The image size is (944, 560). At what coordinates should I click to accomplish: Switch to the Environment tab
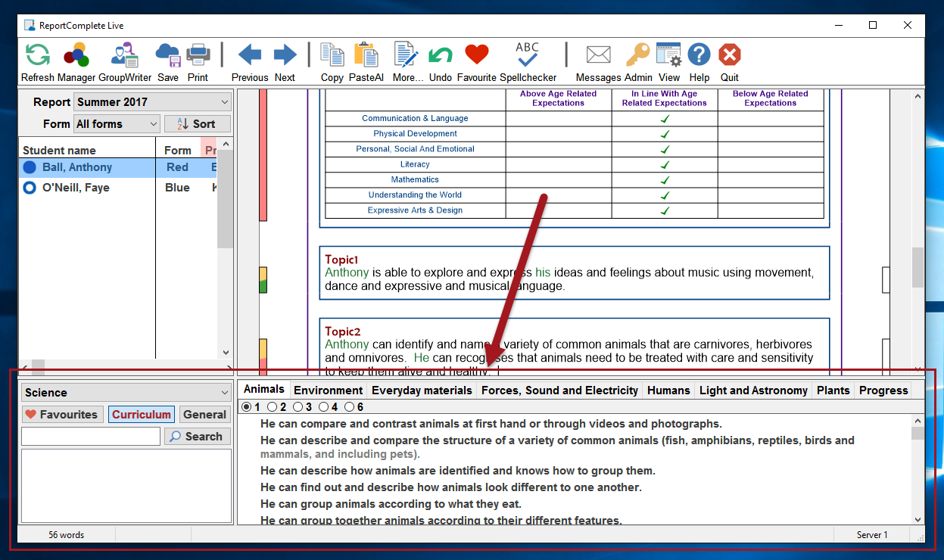click(328, 390)
